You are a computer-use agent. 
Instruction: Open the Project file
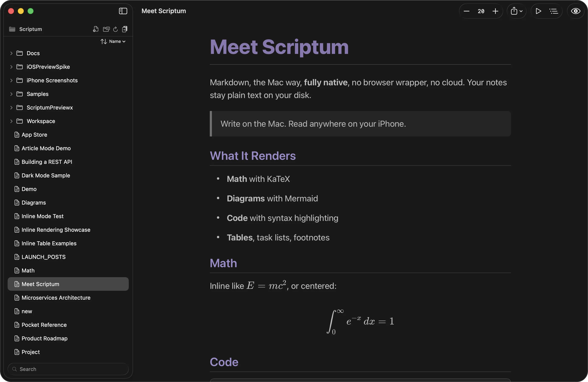(x=68, y=352)
